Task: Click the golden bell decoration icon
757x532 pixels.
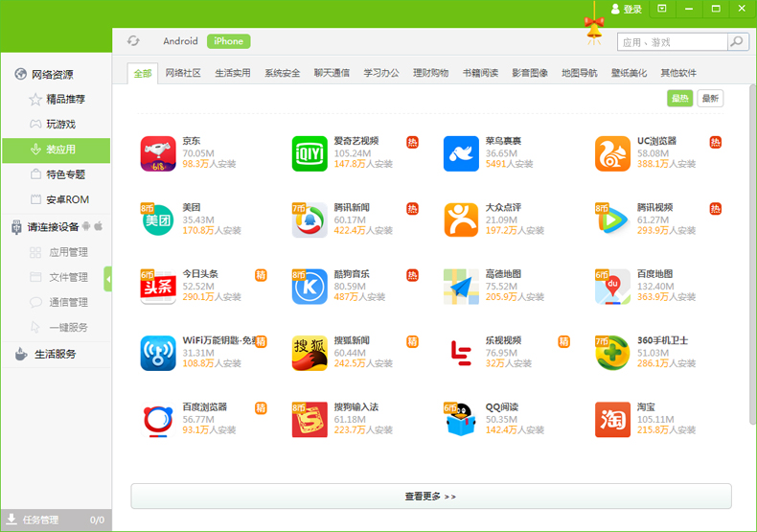Action: tap(594, 28)
